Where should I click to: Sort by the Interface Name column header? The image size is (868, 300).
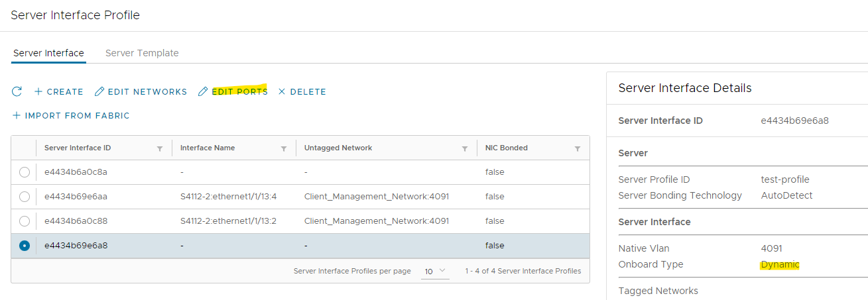[208, 148]
